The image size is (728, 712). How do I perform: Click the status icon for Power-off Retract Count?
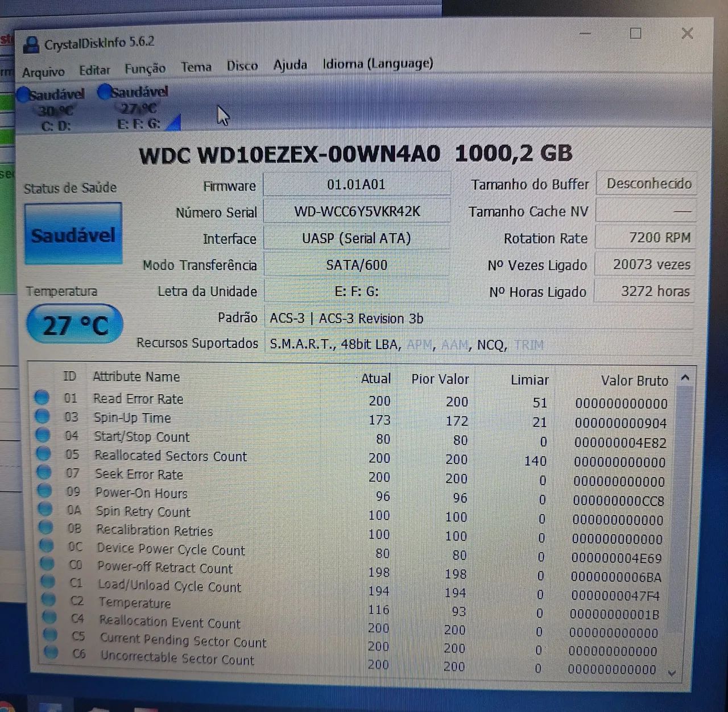point(48,564)
